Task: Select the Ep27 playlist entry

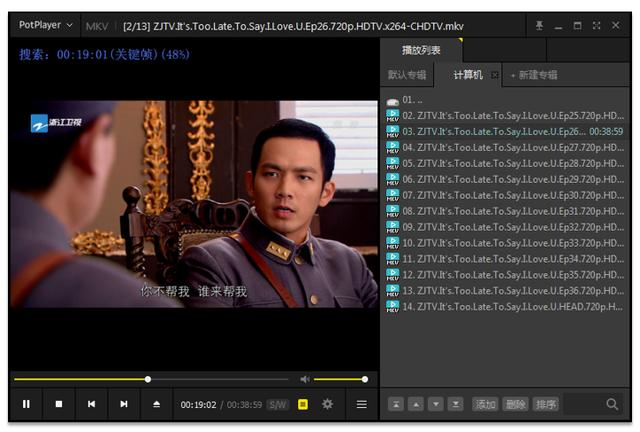Action: [504, 147]
